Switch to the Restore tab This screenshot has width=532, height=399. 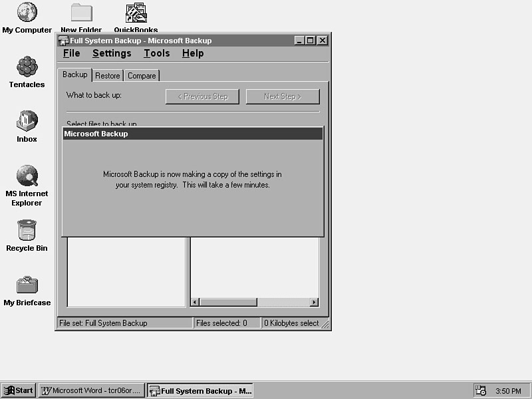point(108,76)
